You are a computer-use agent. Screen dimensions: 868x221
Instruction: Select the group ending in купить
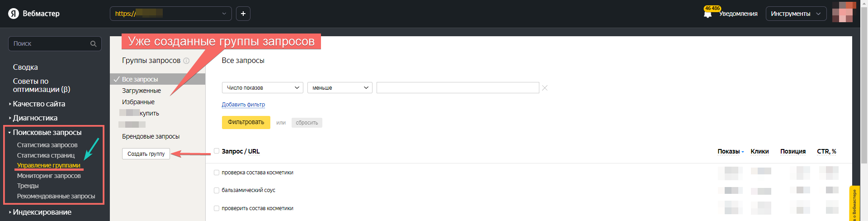click(139, 113)
